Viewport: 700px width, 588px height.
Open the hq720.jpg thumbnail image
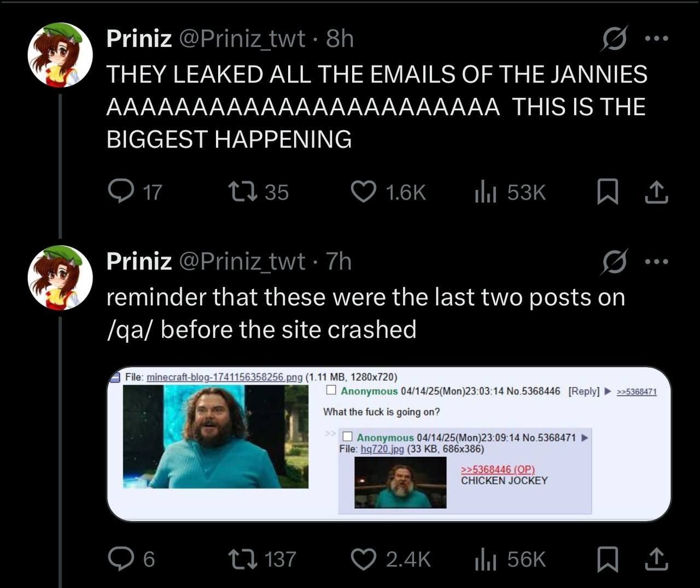click(400, 483)
